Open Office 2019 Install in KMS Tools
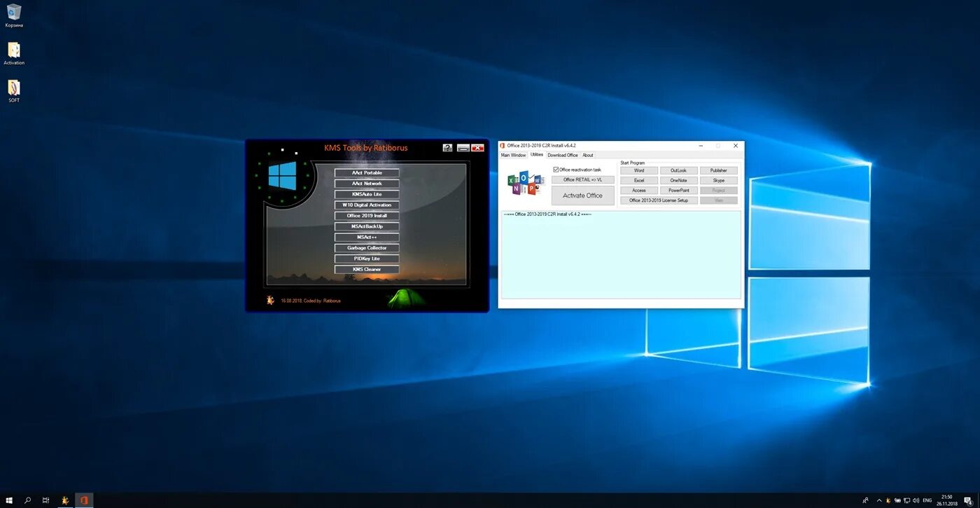The image size is (980, 508). [x=367, y=216]
